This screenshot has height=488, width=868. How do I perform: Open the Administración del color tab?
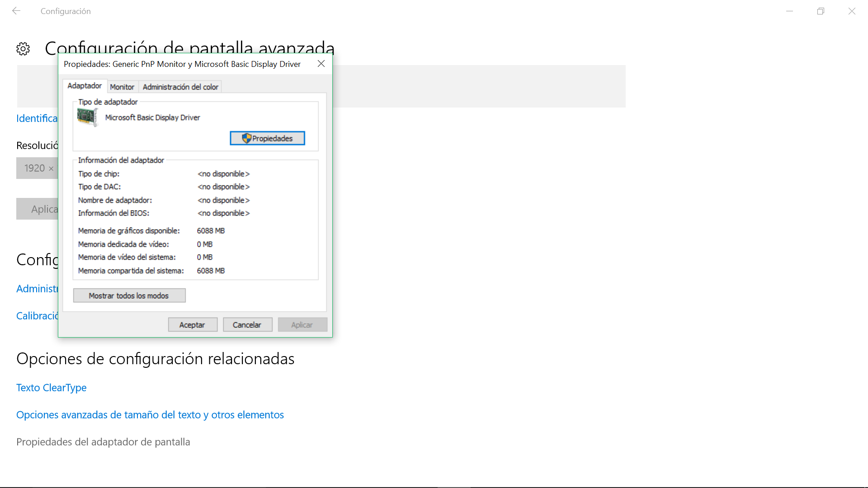[x=180, y=87]
